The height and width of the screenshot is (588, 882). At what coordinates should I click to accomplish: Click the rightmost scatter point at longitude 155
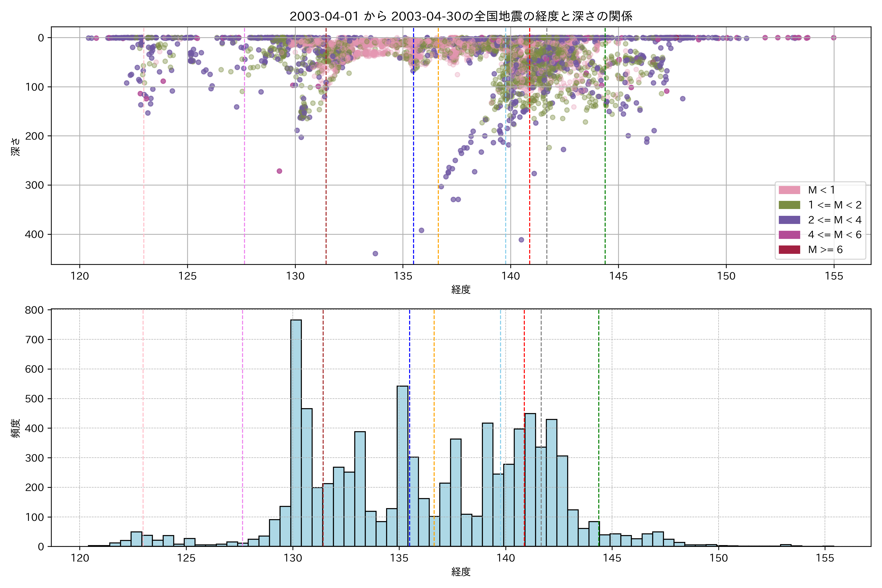point(834,37)
